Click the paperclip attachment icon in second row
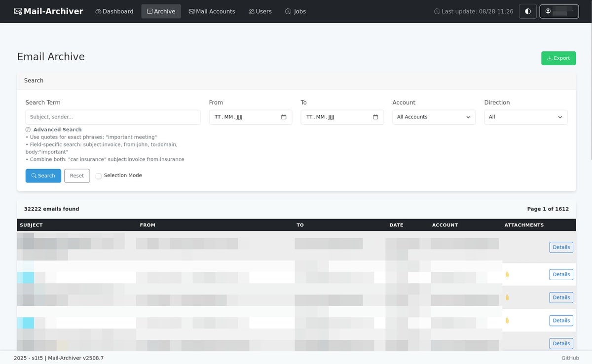 507,274
